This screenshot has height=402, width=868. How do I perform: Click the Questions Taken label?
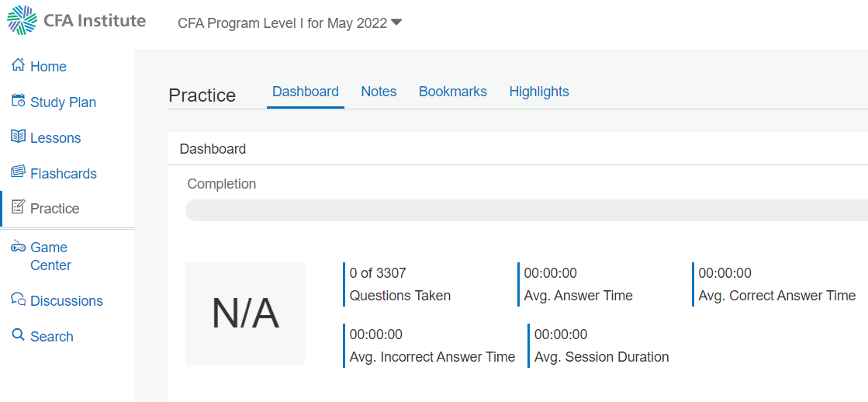[x=400, y=296]
